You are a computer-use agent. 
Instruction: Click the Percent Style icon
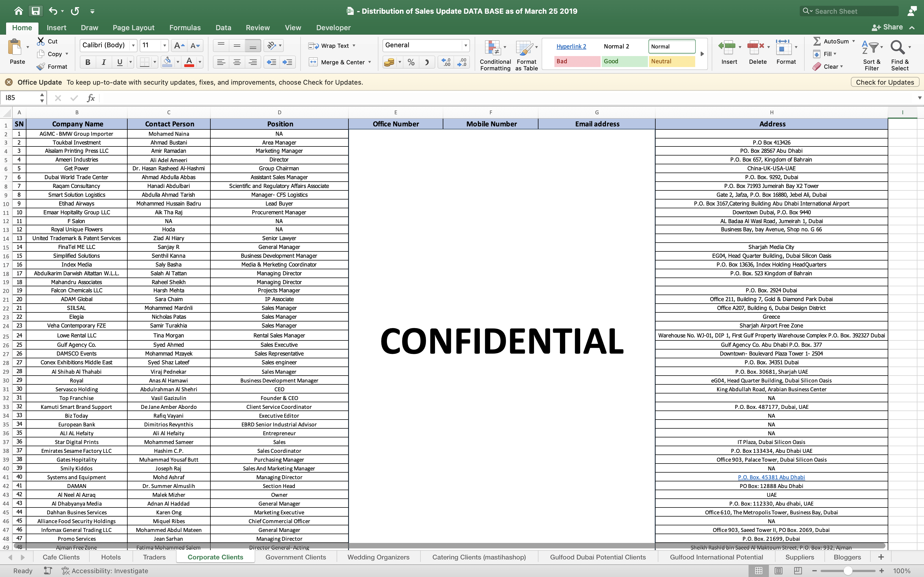(x=411, y=62)
